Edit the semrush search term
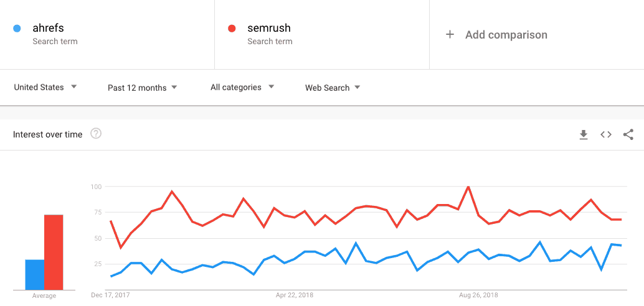644x306 pixels. [x=268, y=29]
